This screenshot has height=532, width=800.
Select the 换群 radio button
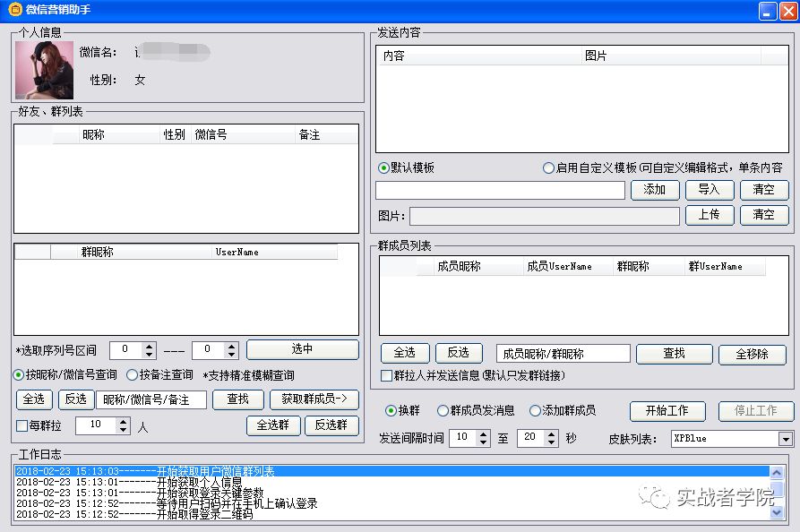(x=391, y=410)
